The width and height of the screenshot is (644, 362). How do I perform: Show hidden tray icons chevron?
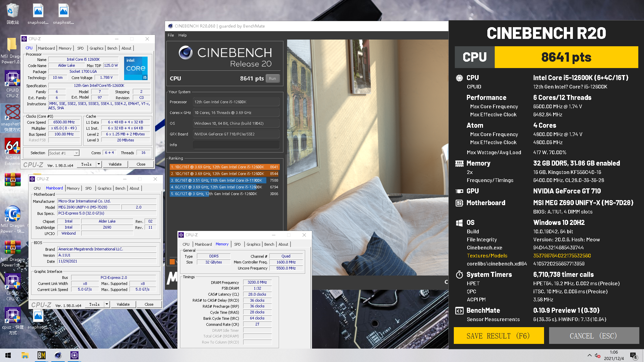tap(589, 355)
